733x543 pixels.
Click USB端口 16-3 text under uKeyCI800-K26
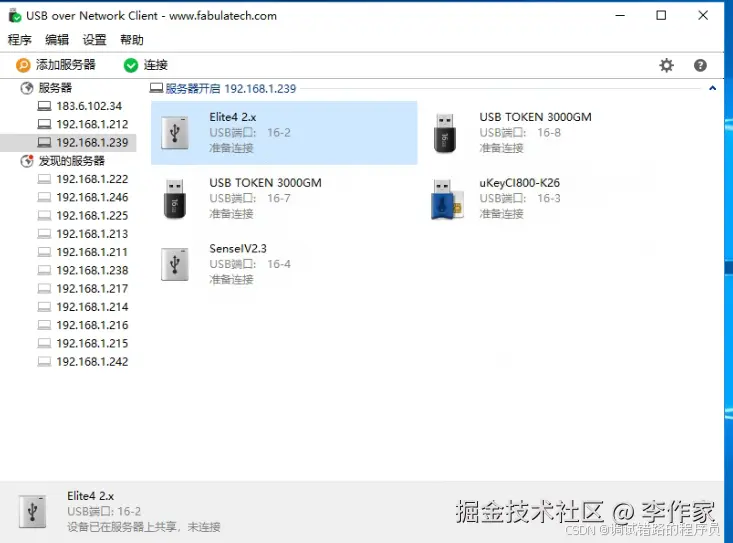click(x=520, y=198)
